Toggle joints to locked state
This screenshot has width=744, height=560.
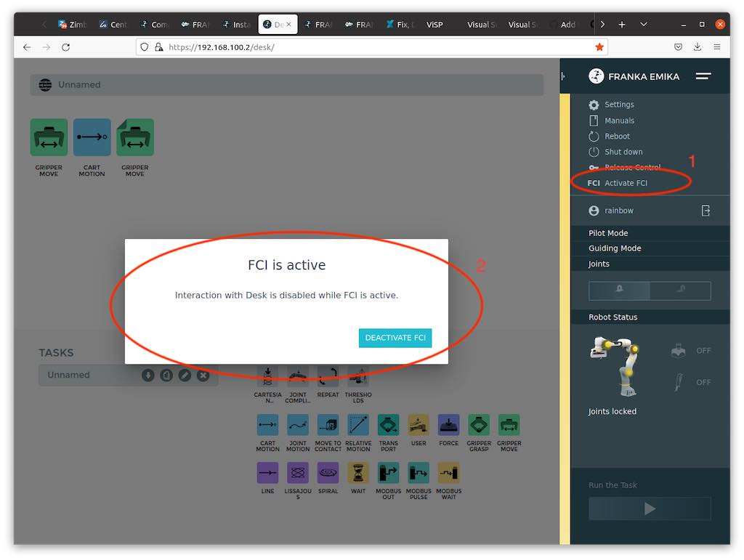pyautogui.click(x=619, y=291)
